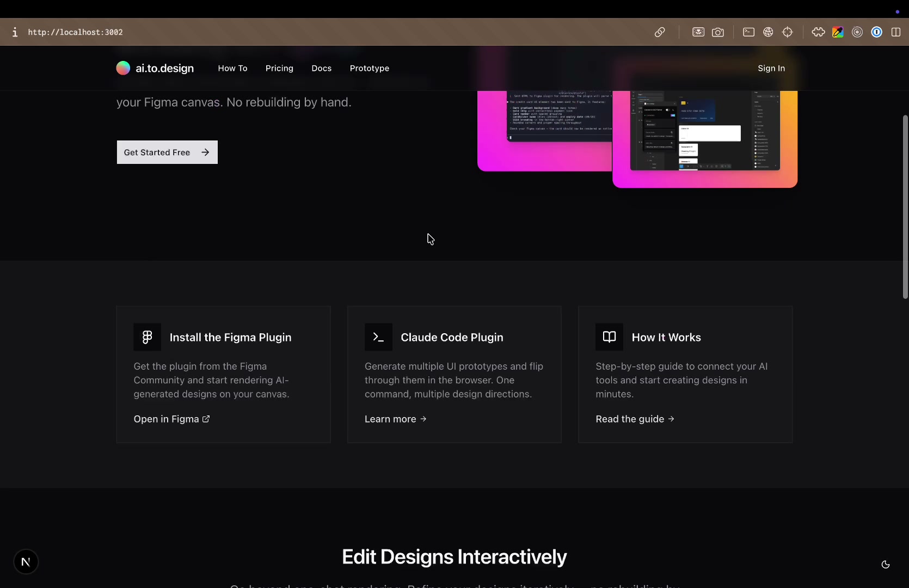Click the camera screenshot icon
Viewport: 909px width, 588px height.
tap(718, 32)
